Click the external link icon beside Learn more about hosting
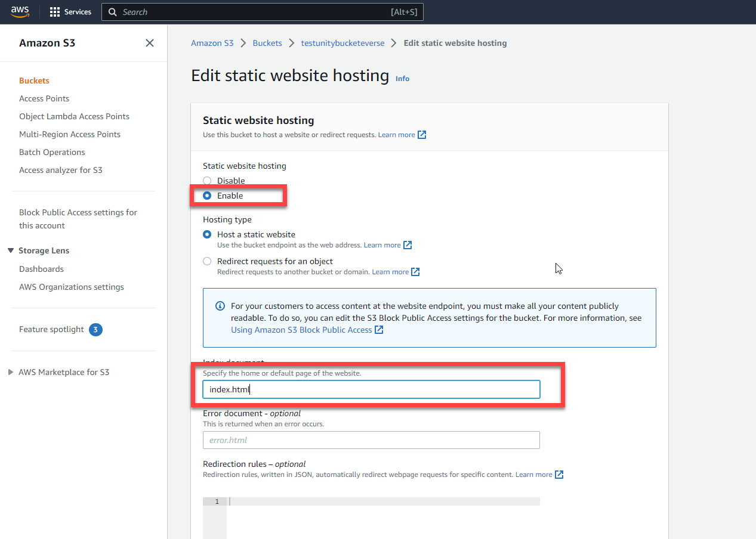This screenshot has height=539, width=756. [x=422, y=134]
